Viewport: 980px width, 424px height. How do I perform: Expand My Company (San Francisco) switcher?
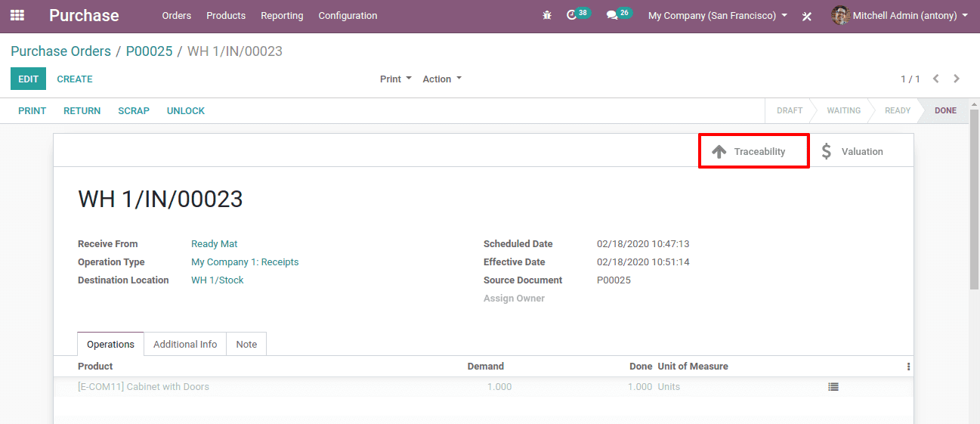(x=718, y=15)
